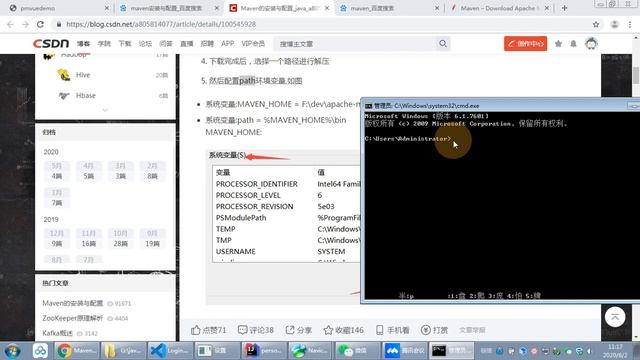View site info via the lock icon
640x360 pixels.
(x=59, y=24)
